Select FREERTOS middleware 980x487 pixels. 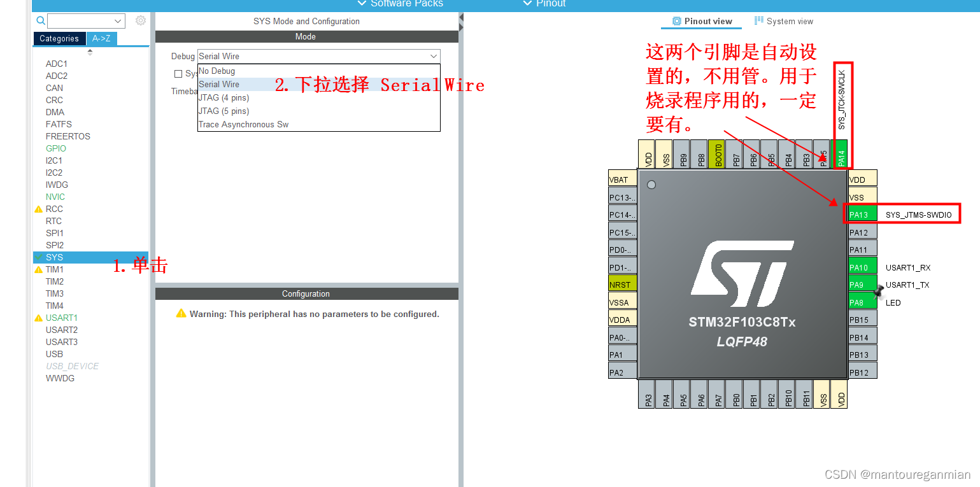point(68,136)
